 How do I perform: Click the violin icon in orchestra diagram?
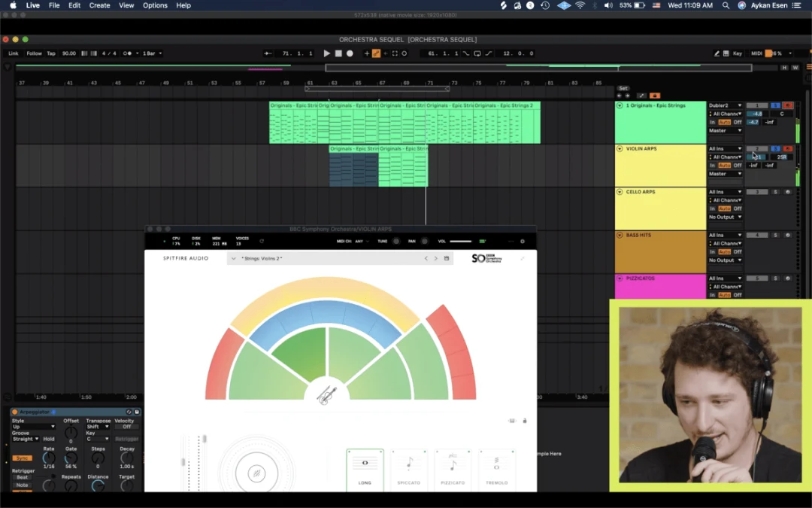327,395
